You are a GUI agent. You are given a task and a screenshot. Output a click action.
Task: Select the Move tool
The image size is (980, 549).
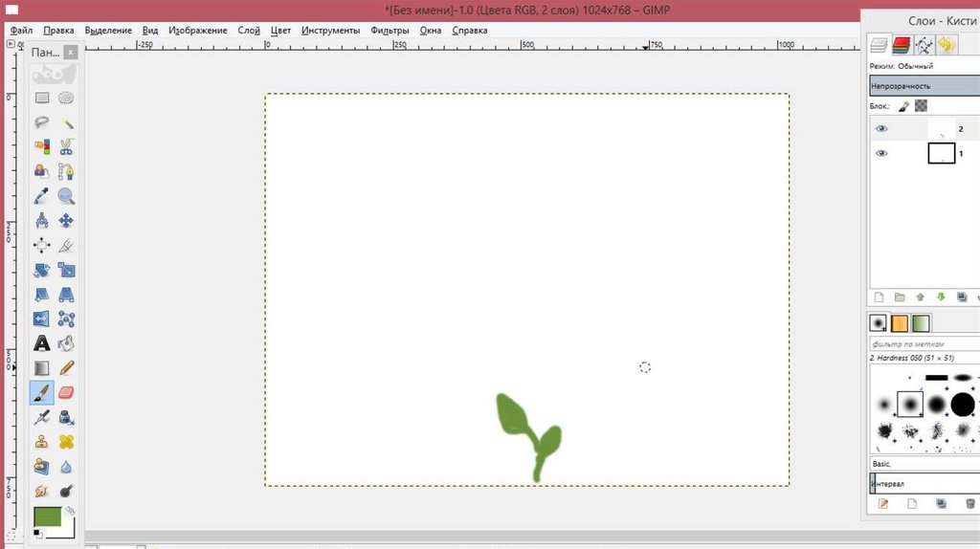point(66,221)
